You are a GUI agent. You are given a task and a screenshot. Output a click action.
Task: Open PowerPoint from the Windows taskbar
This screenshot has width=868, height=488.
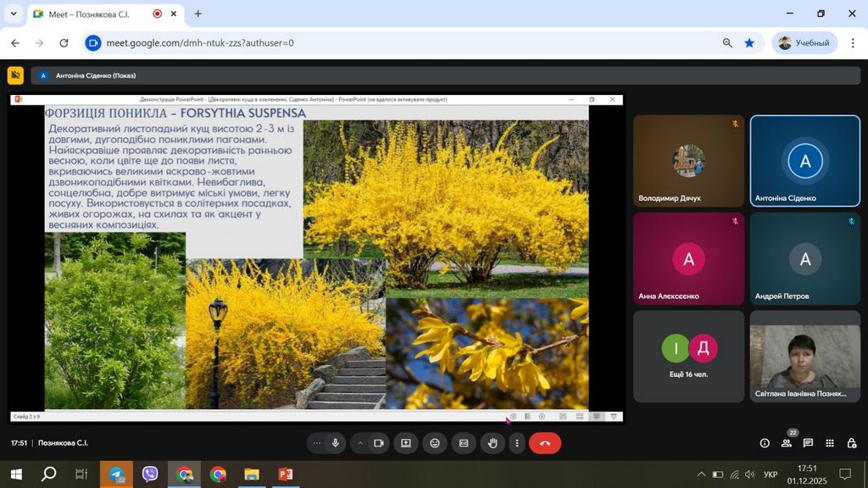pyautogui.click(x=285, y=474)
